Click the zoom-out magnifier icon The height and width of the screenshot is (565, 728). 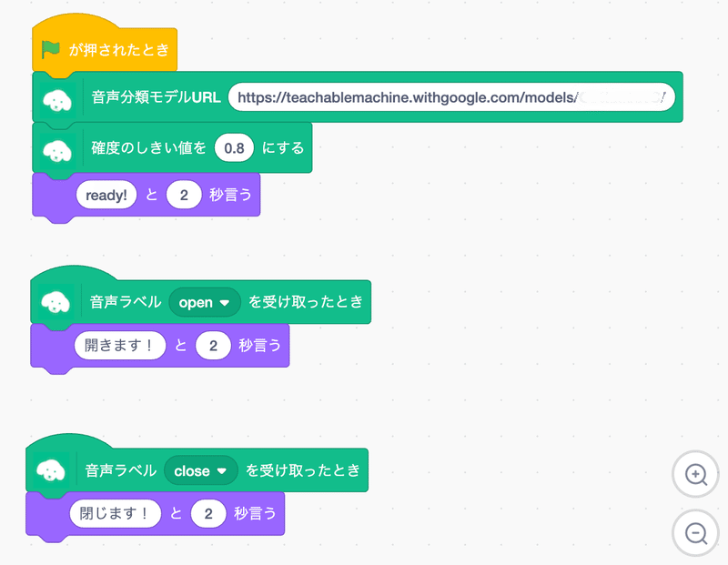695,534
